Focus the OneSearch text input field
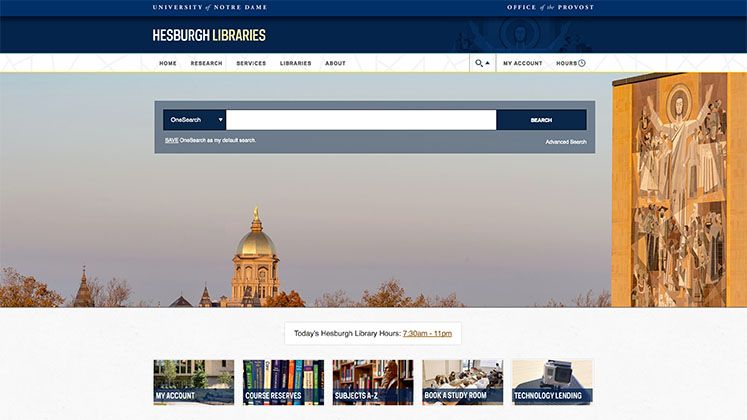The width and height of the screenshot is (747, 420). [x=361, y=120]
